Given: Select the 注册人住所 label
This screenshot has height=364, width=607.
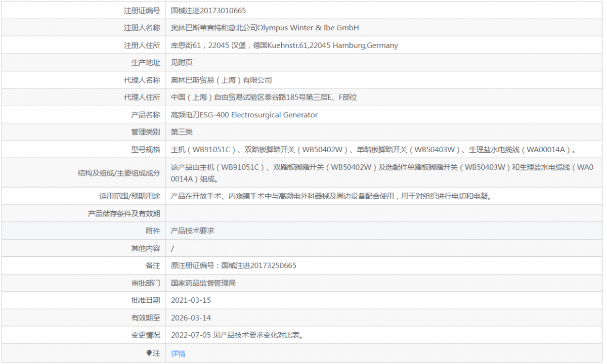Looking at the screenshot, I should (142, 45).
